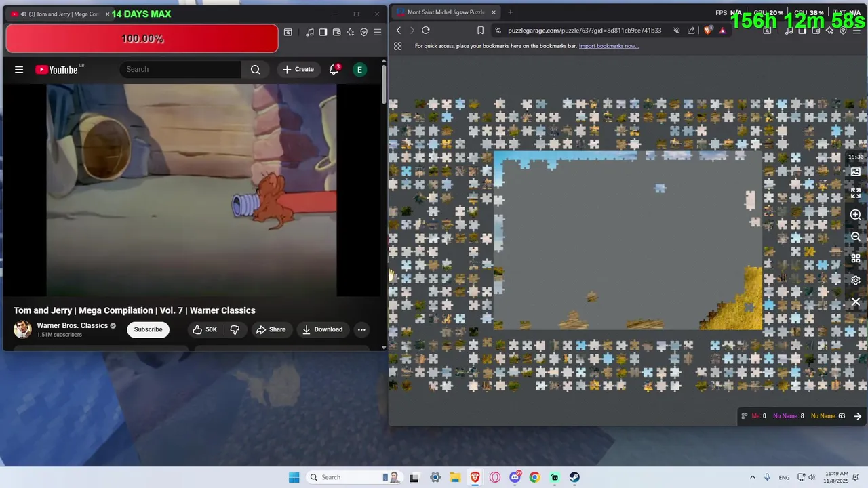This screenshot has width=868, height=488.
Task: Open Leo AI sparkle icon in YouTube window
Action: coord(350,32)
